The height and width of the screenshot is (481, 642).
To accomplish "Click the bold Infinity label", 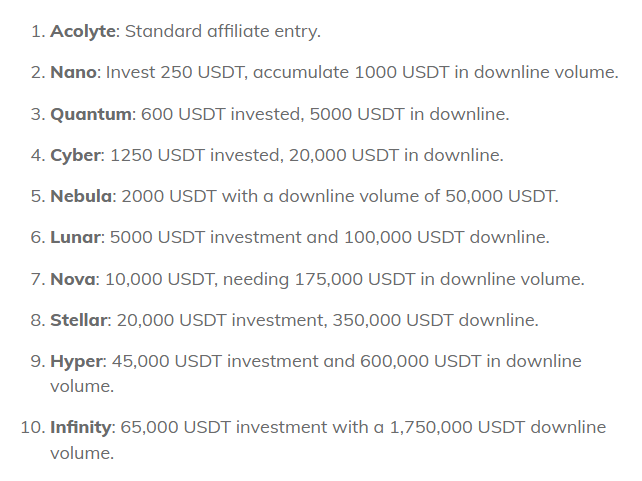I will 81,427.
